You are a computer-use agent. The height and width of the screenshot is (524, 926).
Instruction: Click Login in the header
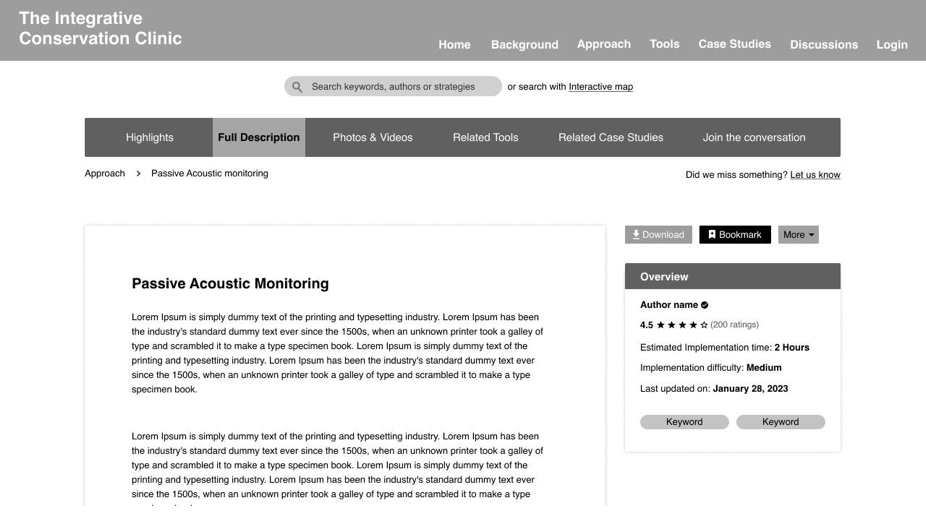892,44
